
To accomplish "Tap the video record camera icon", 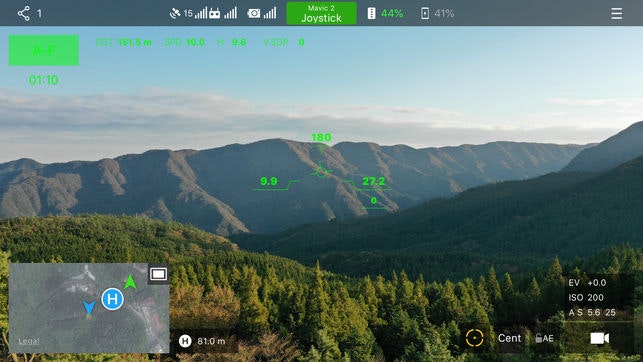I will pos(600,338).
